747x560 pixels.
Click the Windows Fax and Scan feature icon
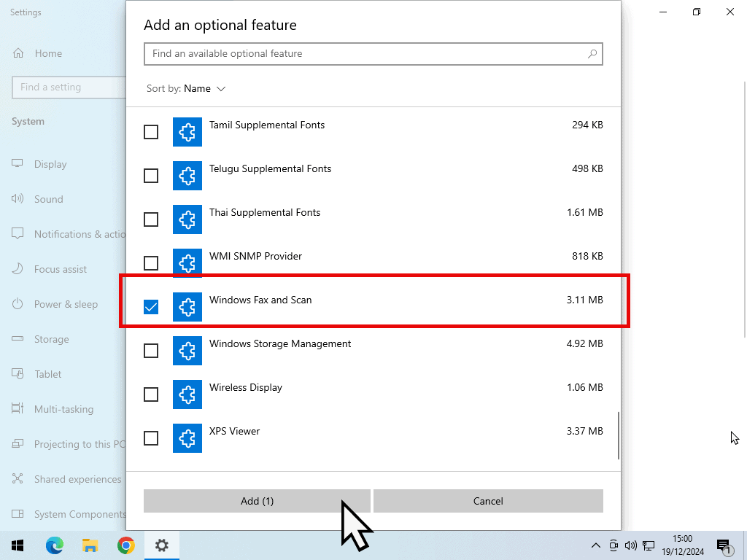187,307
